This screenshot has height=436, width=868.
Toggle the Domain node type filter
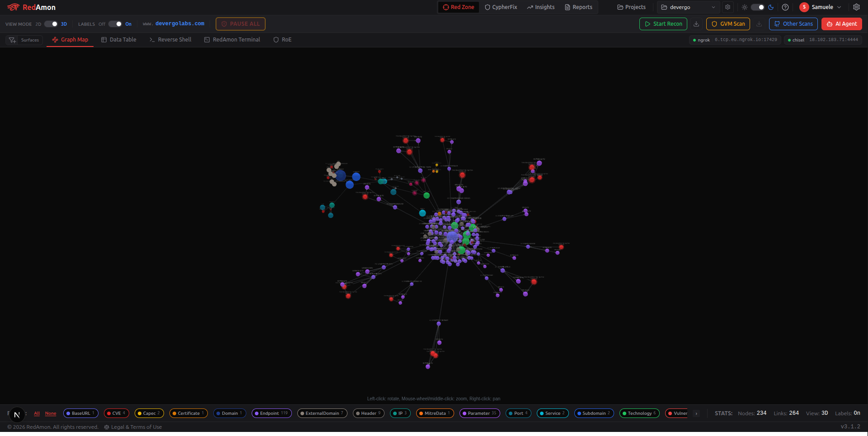click(230, 413)
